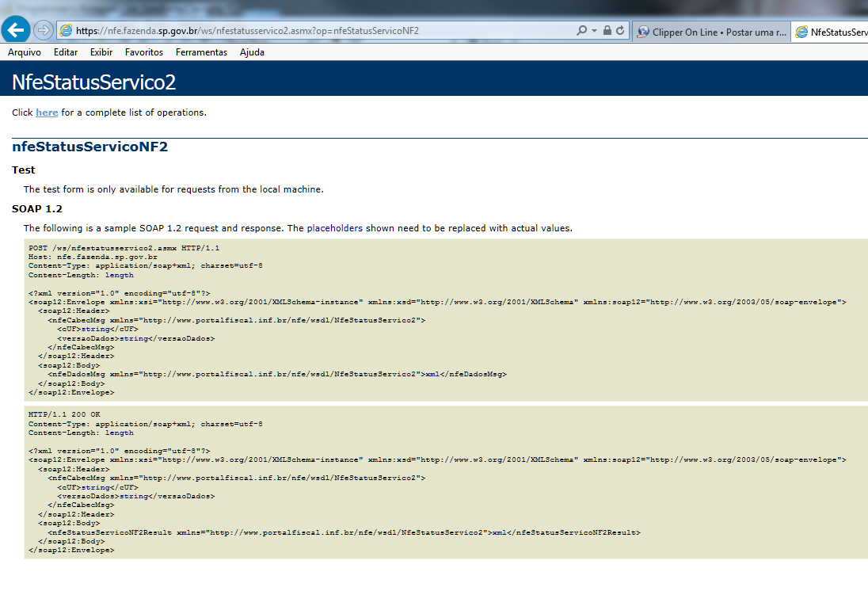Open the Favoritos menu
The height and width of the screenshot is (591, 868).
(x=144, y=52)
